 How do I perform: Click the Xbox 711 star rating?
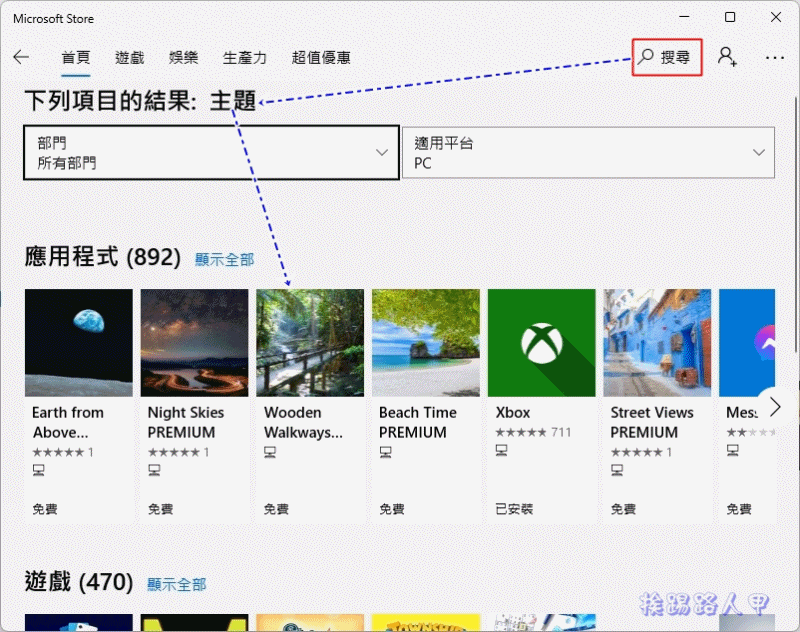coord(533,433)
